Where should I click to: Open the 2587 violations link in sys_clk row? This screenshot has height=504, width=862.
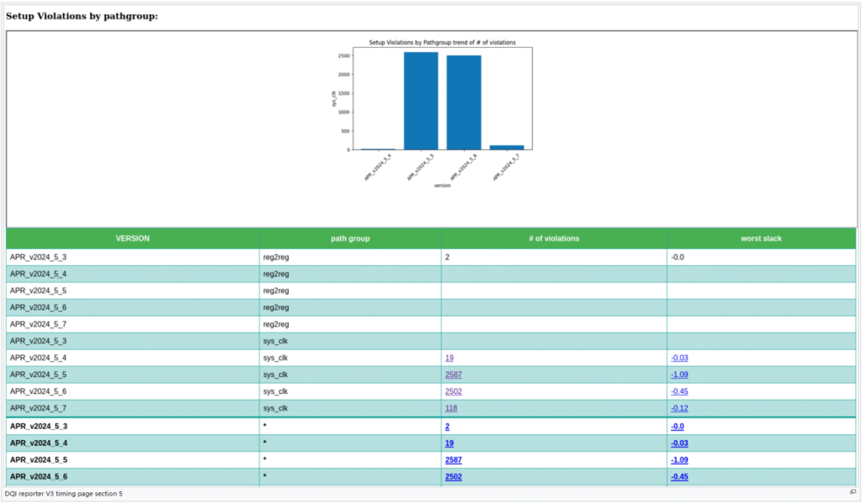coord(453,375)
